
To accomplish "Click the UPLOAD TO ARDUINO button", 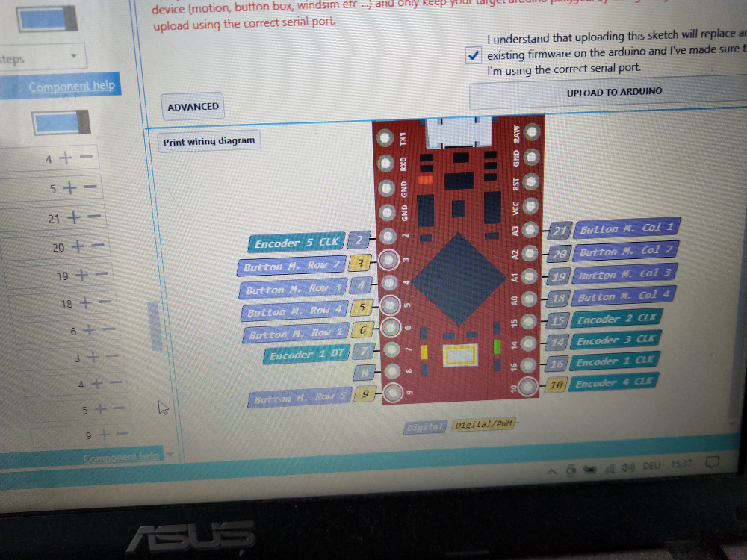I will point(613,91).
